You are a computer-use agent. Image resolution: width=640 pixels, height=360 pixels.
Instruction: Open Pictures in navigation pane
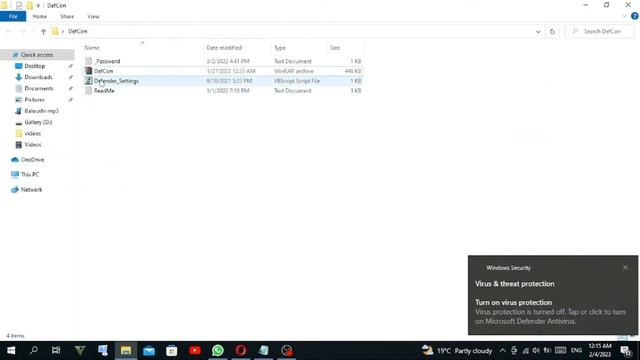[34, 100]
